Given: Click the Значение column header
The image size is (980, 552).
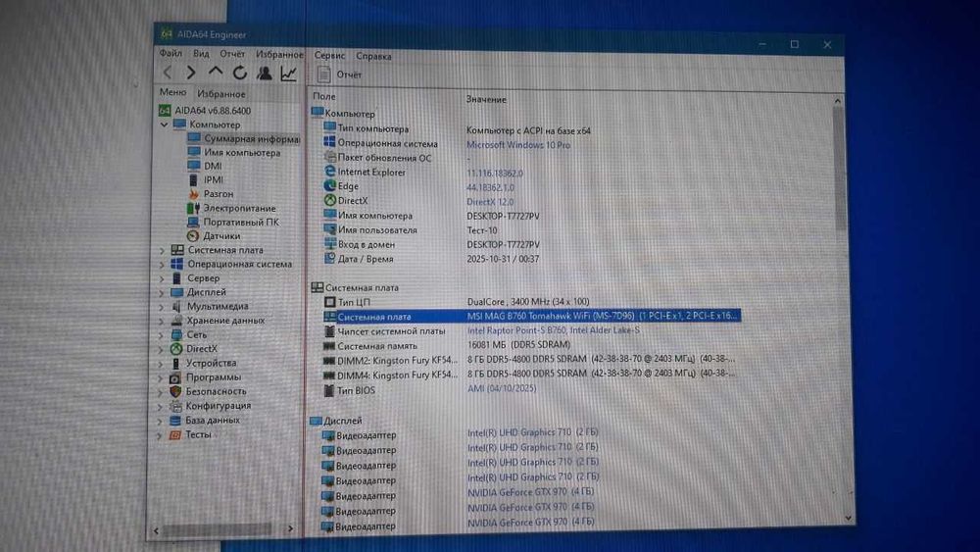Looking at the screenshot, I should 486,99.
